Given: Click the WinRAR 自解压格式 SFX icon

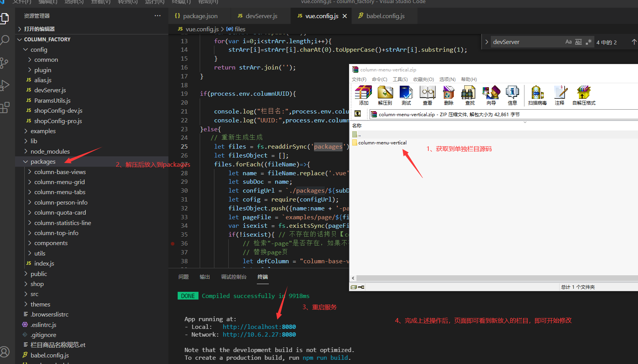Looking at the screenshot, I should point(584,95).
